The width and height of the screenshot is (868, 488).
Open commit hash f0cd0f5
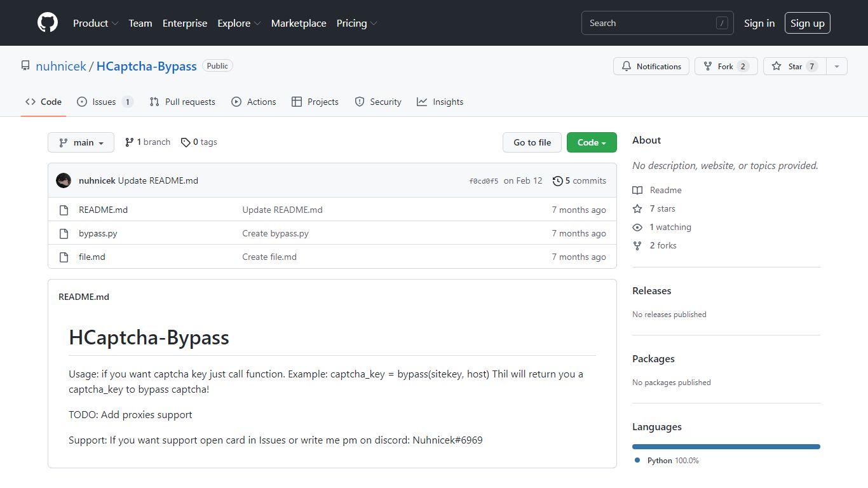[x=484, y=181]
